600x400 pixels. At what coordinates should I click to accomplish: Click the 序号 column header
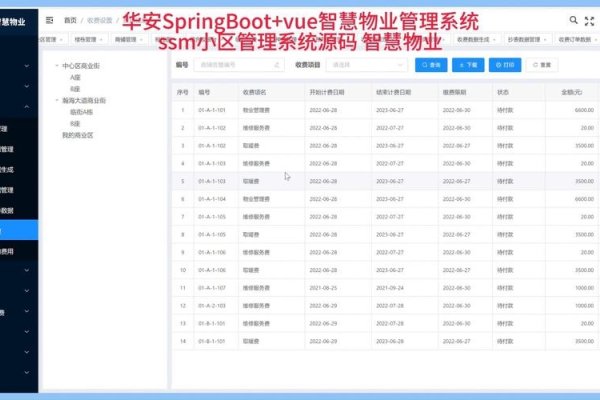point(183,92)
